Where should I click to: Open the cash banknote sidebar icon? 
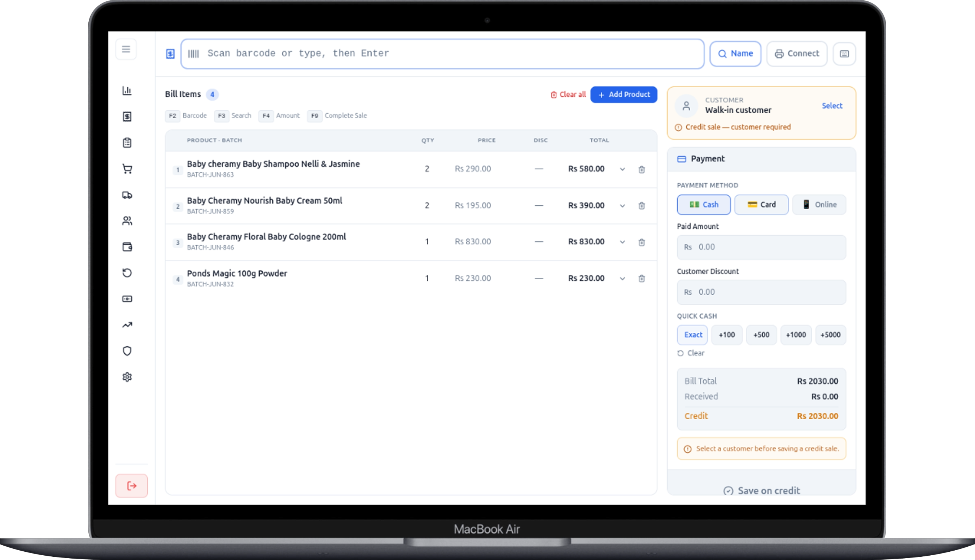127,299
